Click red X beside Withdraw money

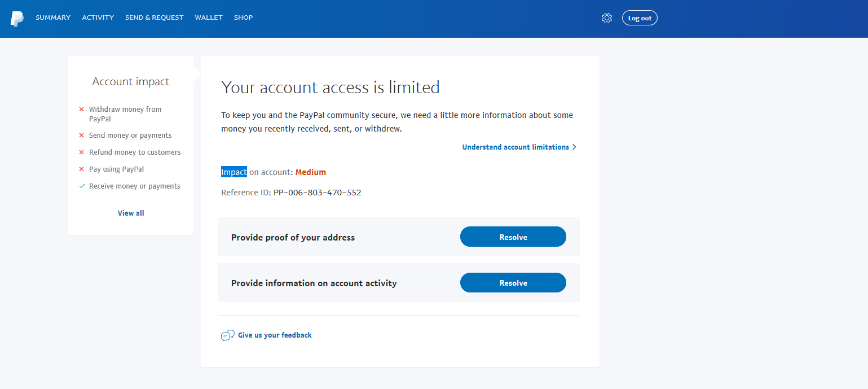82,110
